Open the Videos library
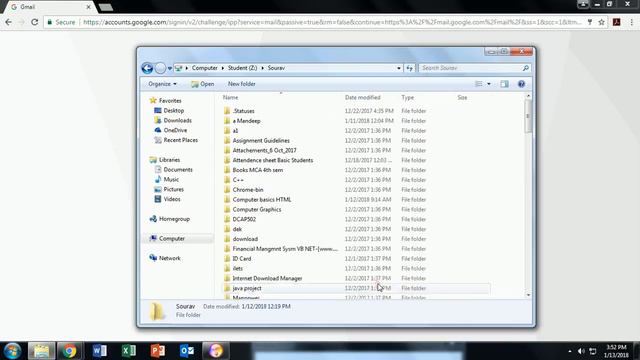Viewport: 640px width, 360px height. 167,199
